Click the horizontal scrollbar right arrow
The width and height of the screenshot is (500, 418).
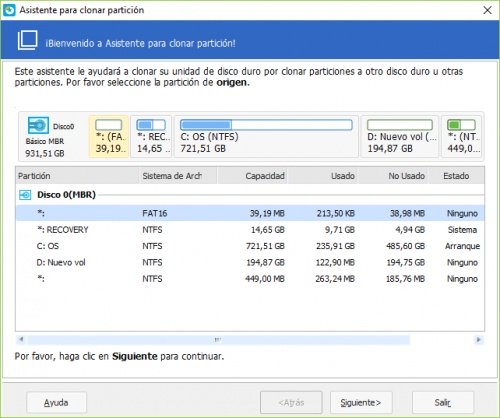pyautogui.click(x=479, y=340)
